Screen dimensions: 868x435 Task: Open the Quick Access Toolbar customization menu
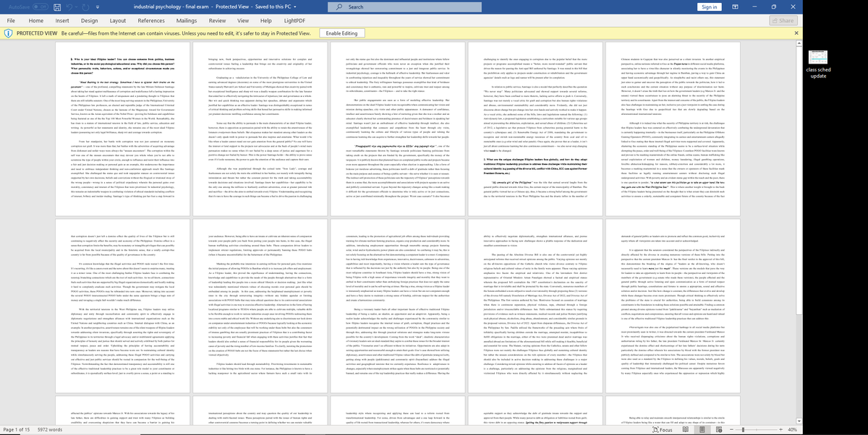point(98,7)
